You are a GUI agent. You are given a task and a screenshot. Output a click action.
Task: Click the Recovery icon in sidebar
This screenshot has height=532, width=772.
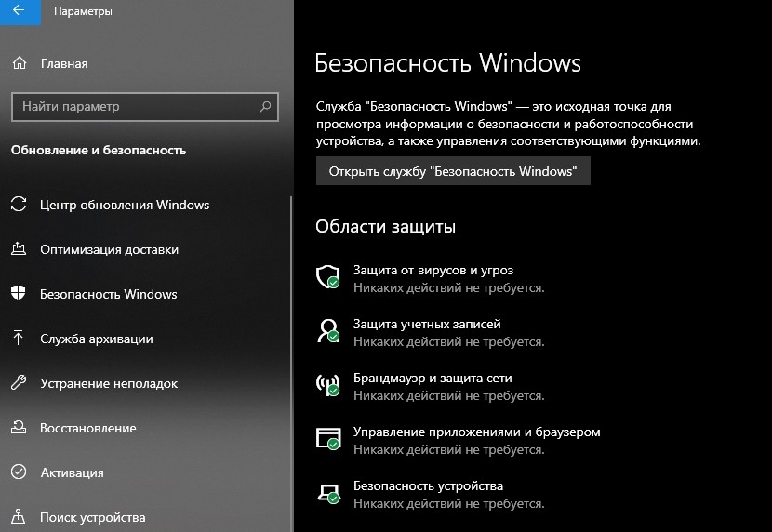point(19,427)
